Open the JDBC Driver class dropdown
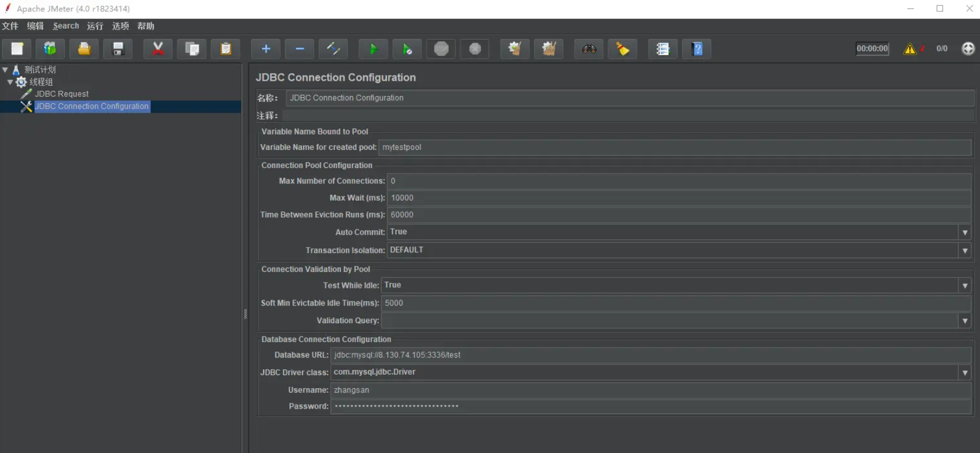980x453 pixels. (965, 373)
